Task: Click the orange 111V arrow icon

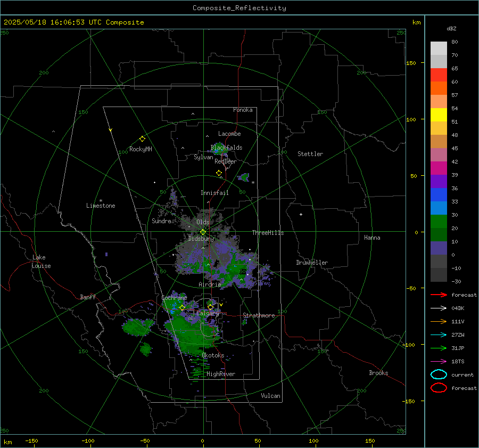Action: [439, 321]
